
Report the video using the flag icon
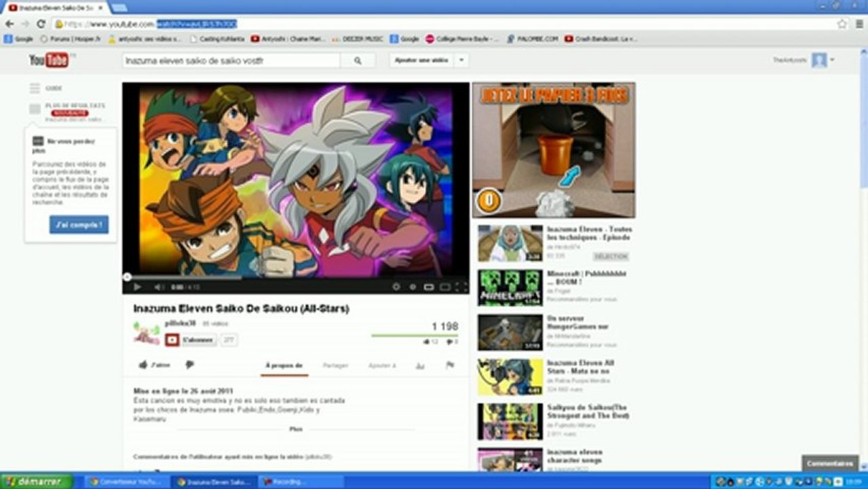pyautogui.click(x=449, y=365)
